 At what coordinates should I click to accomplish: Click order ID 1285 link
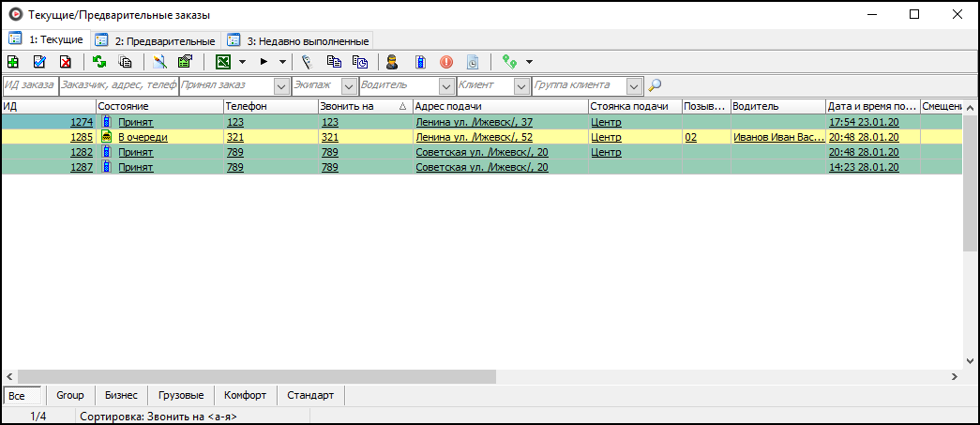(x=82, y=137)
